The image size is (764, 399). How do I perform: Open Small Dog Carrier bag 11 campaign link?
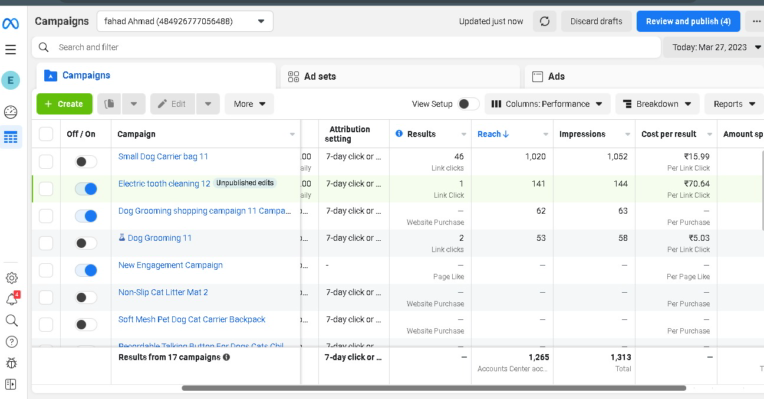point(163,156)
